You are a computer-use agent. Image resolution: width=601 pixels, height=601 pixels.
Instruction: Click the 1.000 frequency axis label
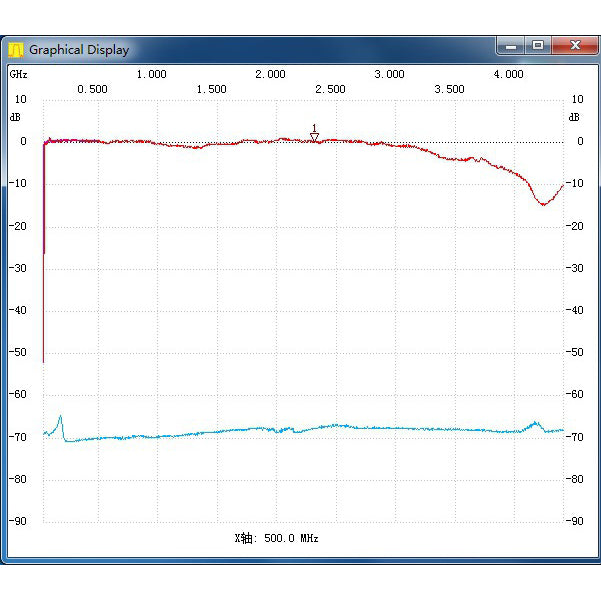[x=151, y=74]
